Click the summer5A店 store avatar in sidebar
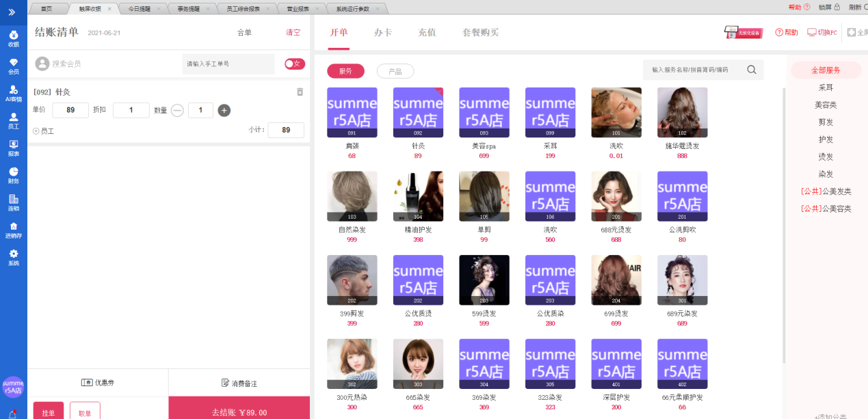 point(13,387)
